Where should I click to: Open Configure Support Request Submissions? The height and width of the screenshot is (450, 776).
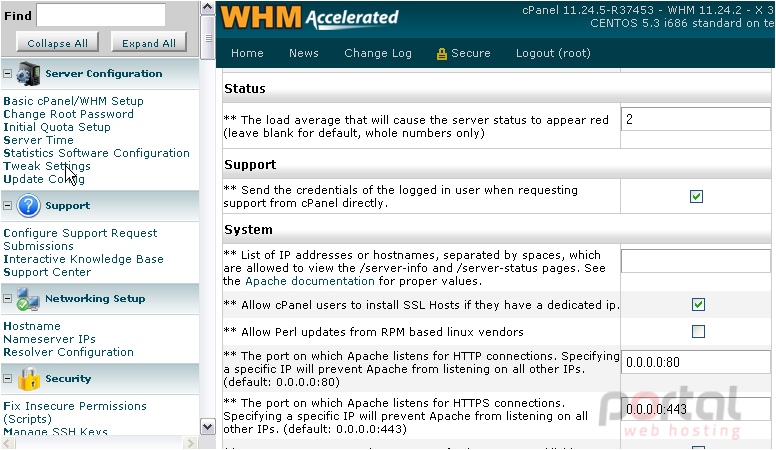[80, 239]
